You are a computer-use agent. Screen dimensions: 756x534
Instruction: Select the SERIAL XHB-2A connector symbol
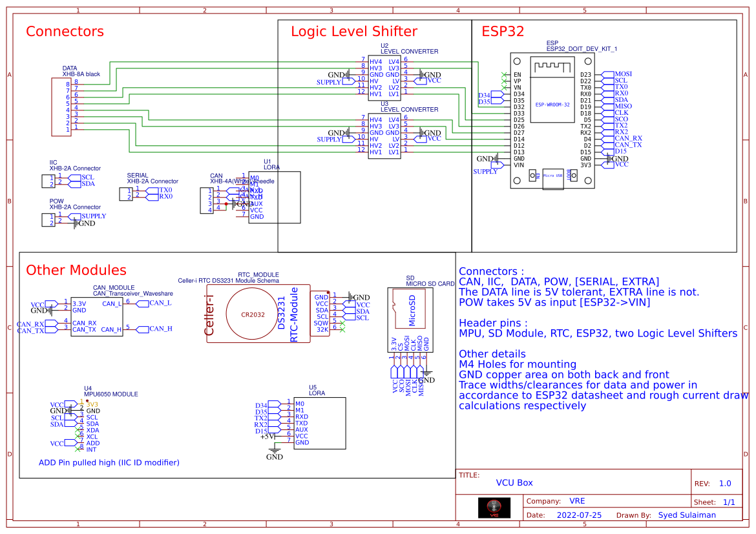(x=126, y=194)
